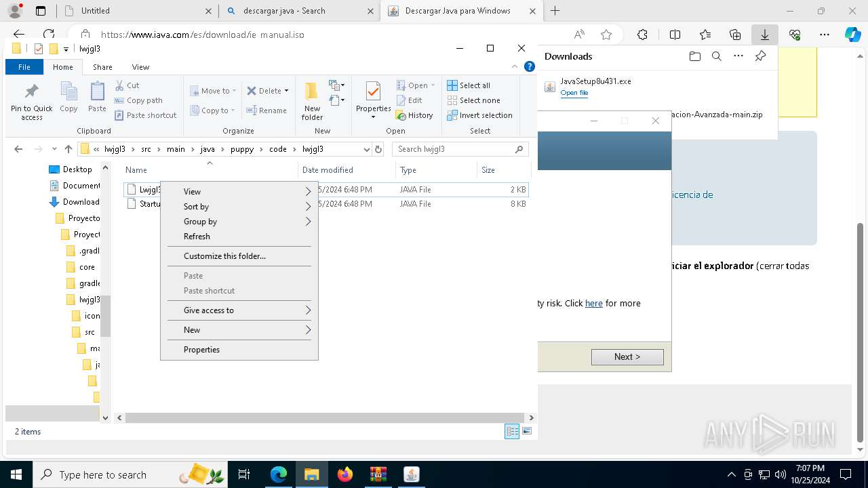Click Select none in ribbon
This screenshot has height=488, width=868.
(x=473, y=100)
